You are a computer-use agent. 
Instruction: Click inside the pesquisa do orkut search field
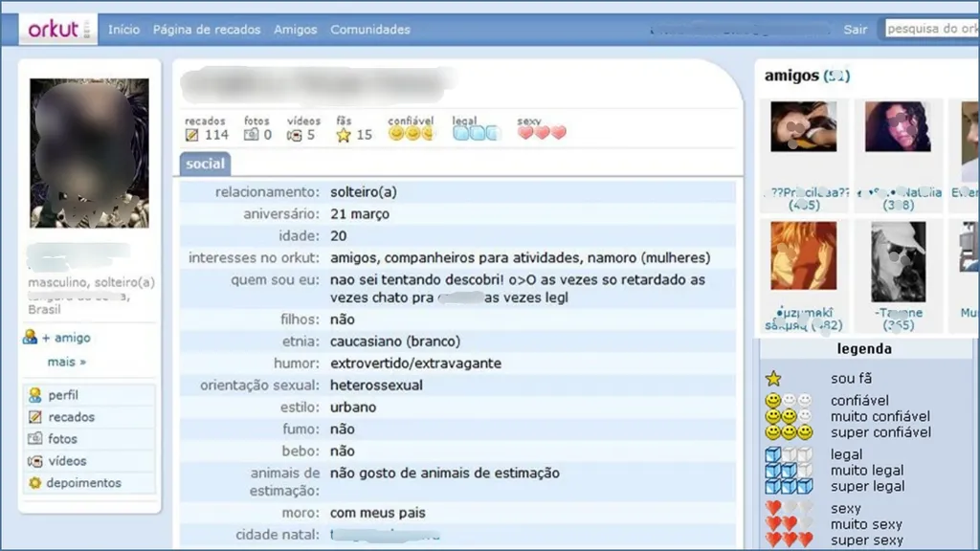(x=930, y=30)
